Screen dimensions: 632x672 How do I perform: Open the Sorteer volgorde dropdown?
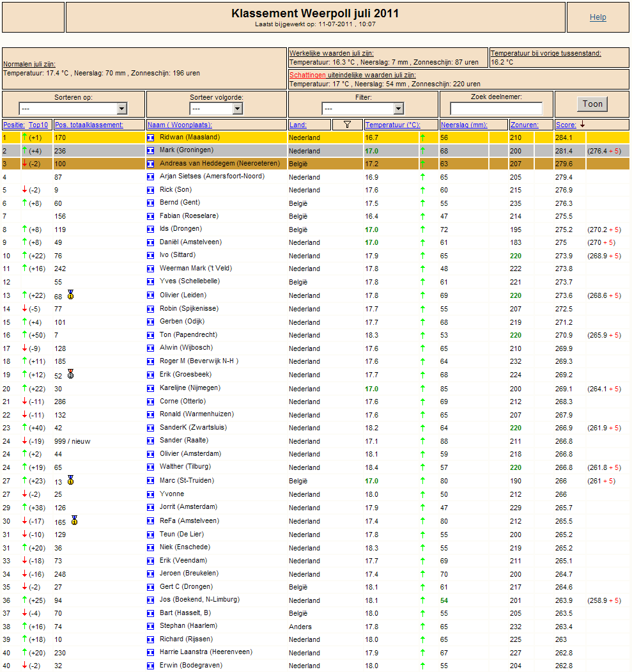(216, 109)
